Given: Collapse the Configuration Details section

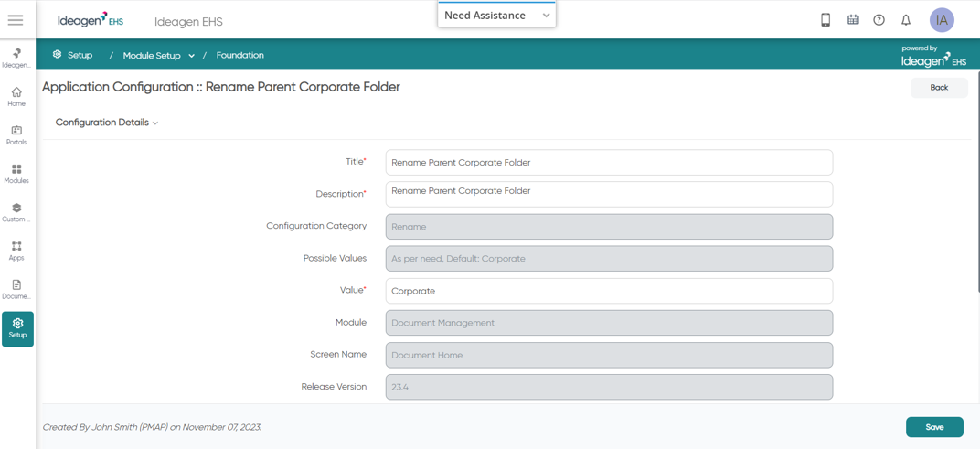Looking at the screenshot, I should pos(107,123).
